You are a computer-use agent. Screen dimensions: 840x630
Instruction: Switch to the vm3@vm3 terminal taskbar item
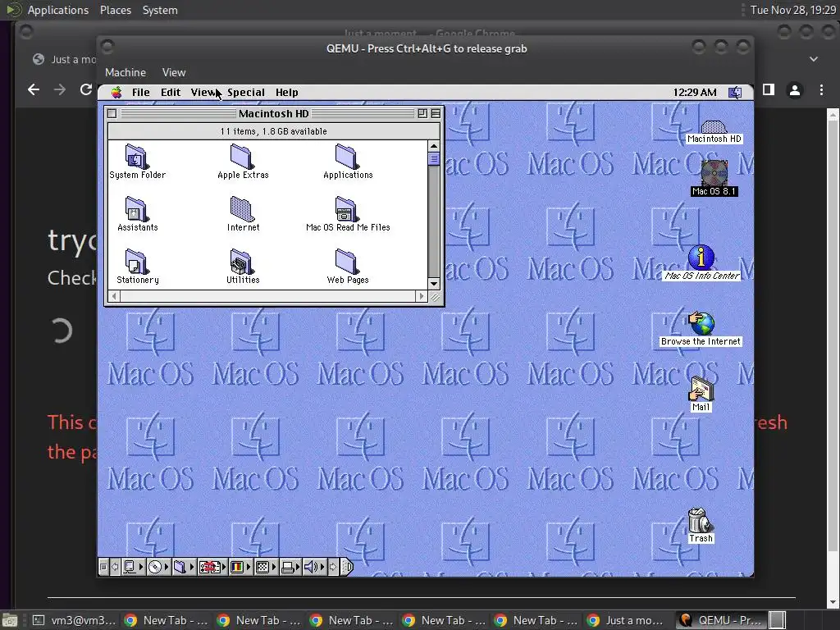tap(74, 620)
